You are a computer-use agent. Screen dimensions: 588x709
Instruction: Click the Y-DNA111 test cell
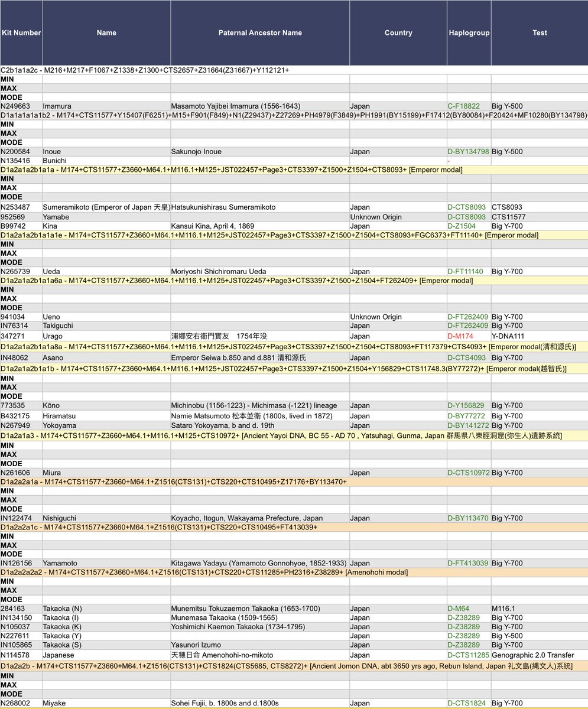click(x=540, y=336)
